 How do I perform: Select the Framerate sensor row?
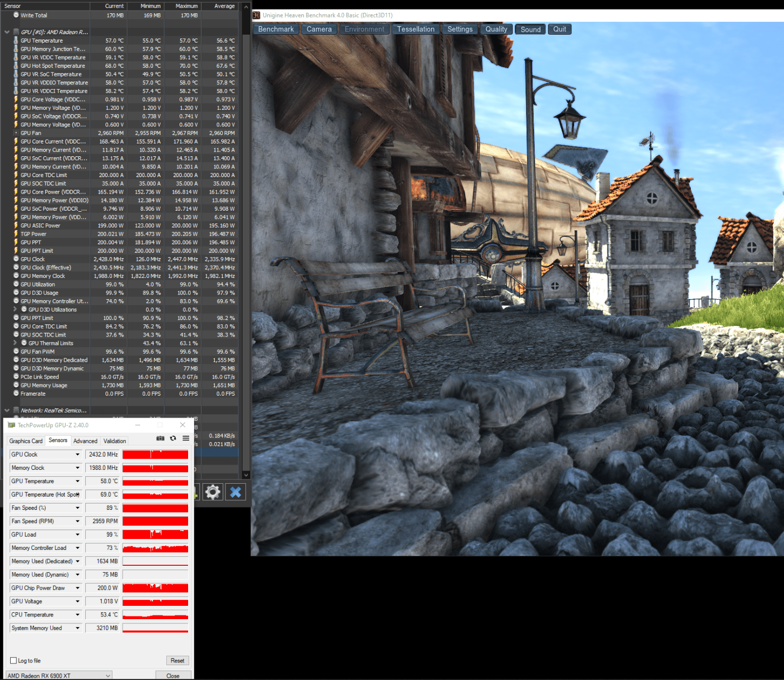(119, 394)
